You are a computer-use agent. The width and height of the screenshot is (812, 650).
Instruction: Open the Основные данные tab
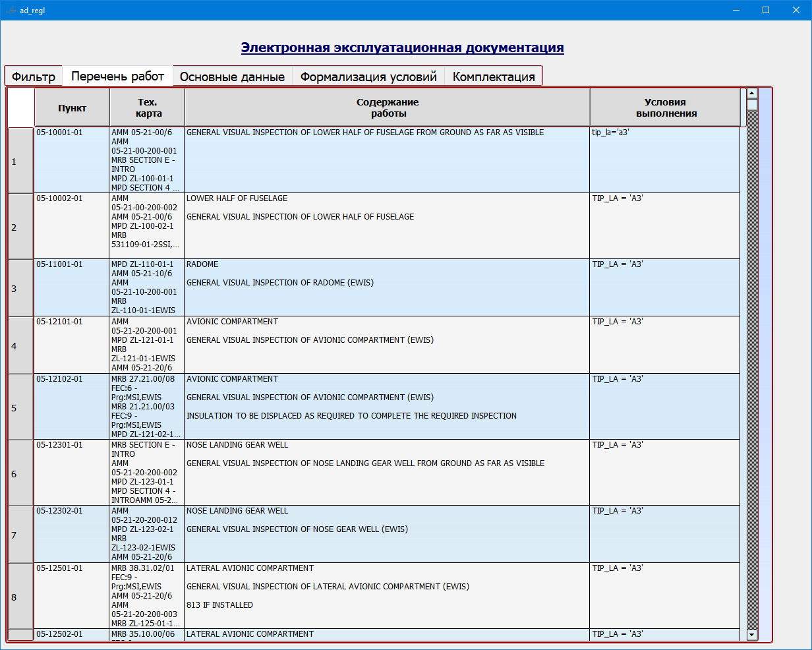pos(232,76)
